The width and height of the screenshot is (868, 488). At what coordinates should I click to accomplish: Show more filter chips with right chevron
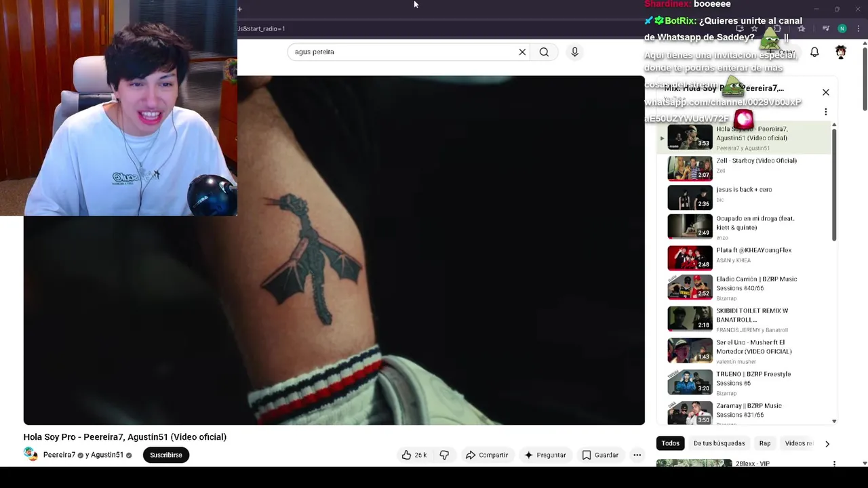coord(827,443)
